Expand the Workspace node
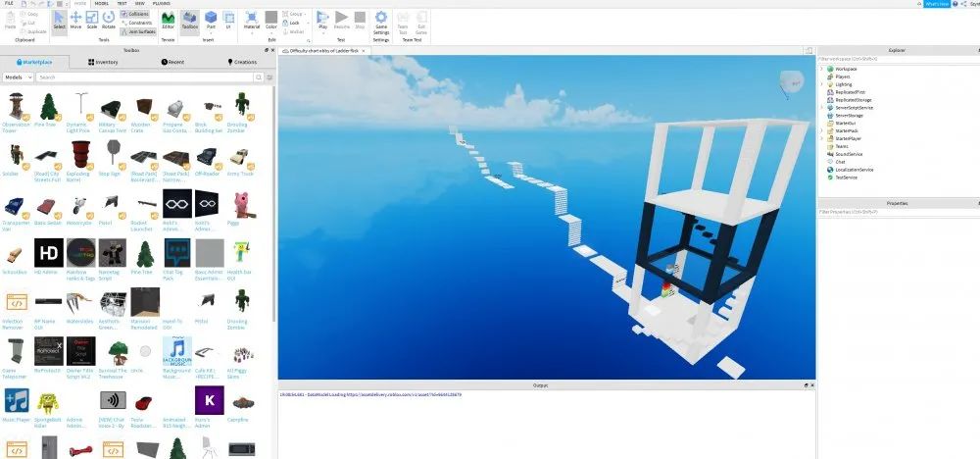 click(x=822, y=69)
